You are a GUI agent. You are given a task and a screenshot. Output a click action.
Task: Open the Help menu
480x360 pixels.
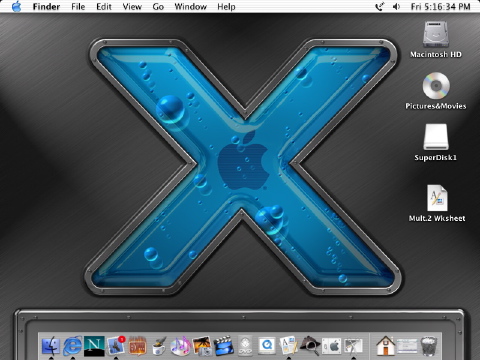click(226, 7)
